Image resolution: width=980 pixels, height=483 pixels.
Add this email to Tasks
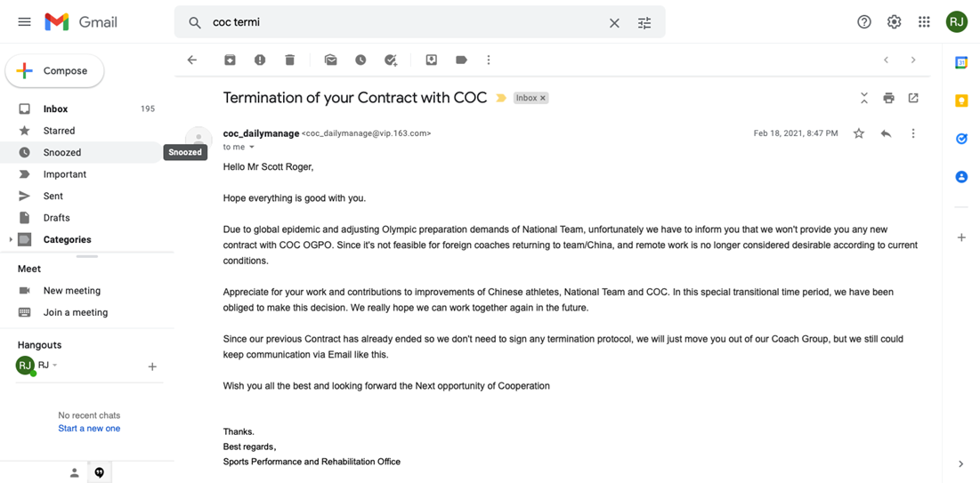pos(391,60)
